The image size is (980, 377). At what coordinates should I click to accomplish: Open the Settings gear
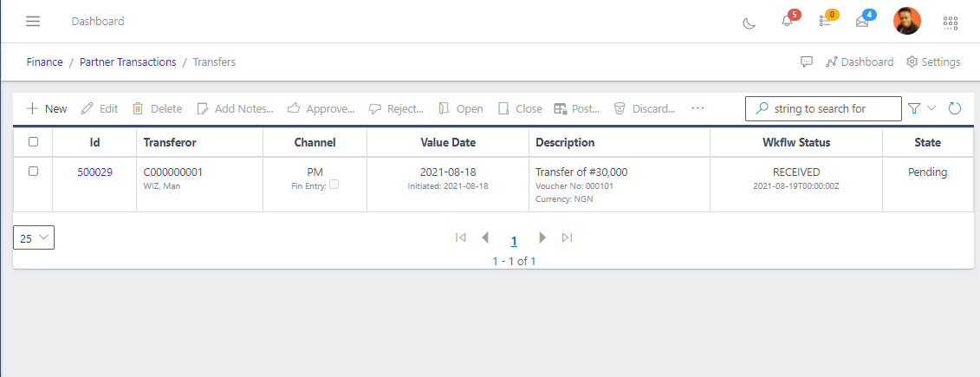933,62
